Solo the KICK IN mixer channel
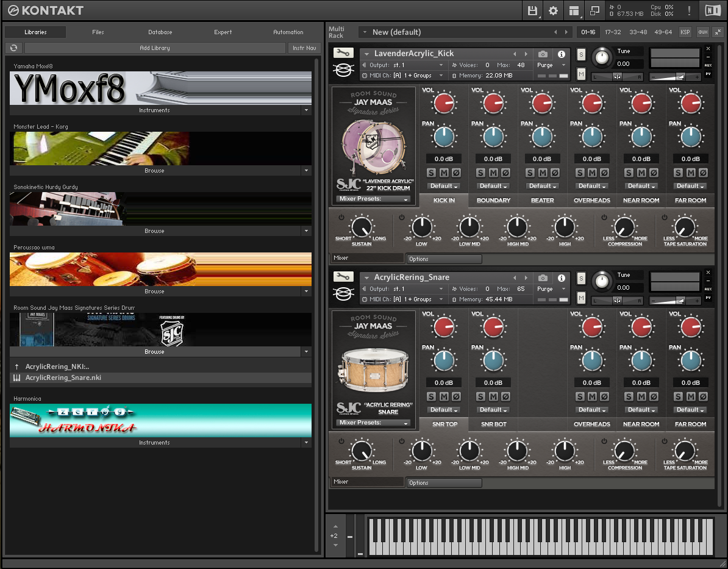Viewport: 728px width, 569px height. pos(431,173)
